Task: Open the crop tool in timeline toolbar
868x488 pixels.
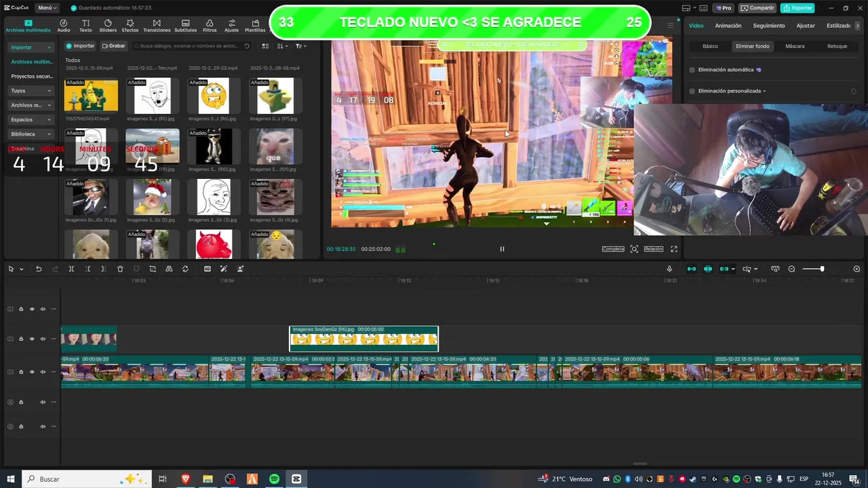Action: (153, 269)
